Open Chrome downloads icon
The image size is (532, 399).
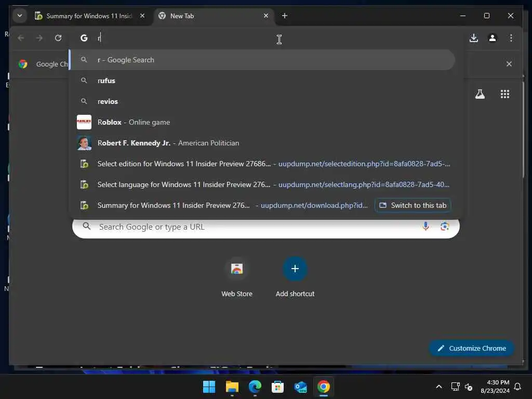coord(474,38)
